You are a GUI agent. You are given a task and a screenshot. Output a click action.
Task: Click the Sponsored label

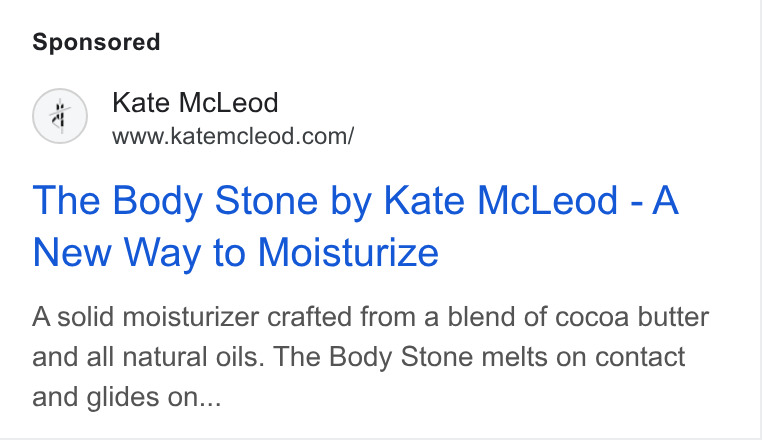[96, 42]
